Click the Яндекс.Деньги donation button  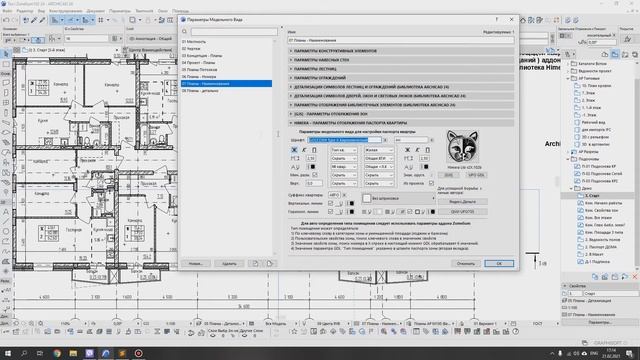(462, 202)
